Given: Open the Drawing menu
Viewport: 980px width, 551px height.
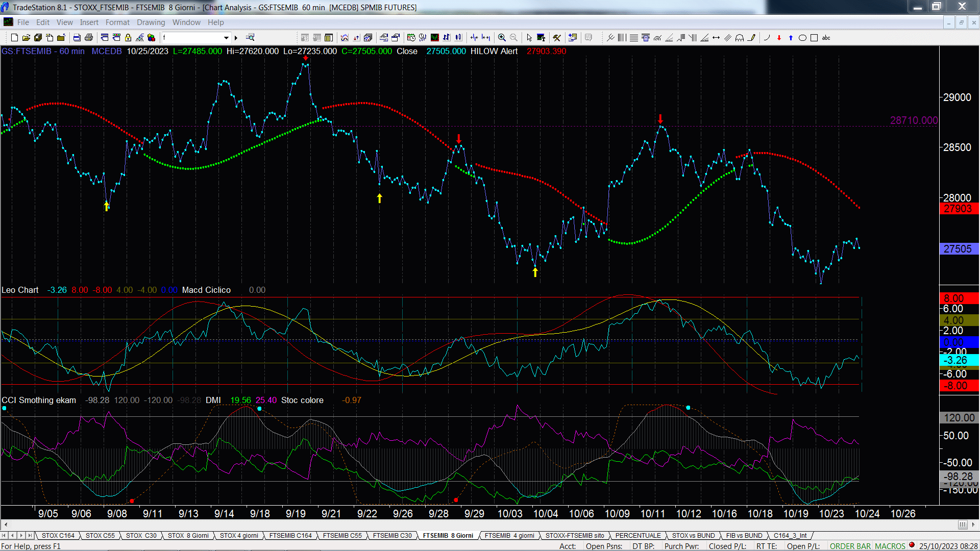Looking at the screenshot, I should pos(151,22).
